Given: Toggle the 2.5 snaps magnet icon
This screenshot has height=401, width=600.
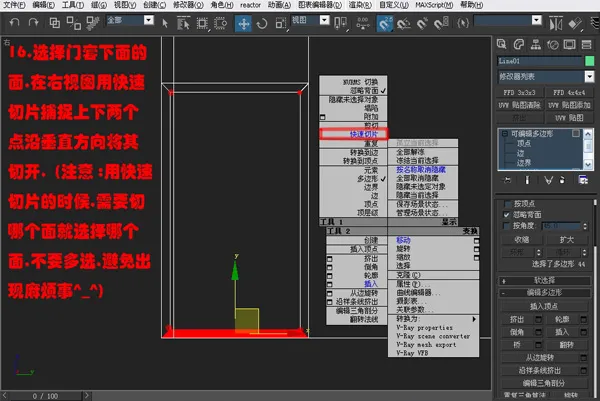Looking at the screenshot, I should point(385,23).
